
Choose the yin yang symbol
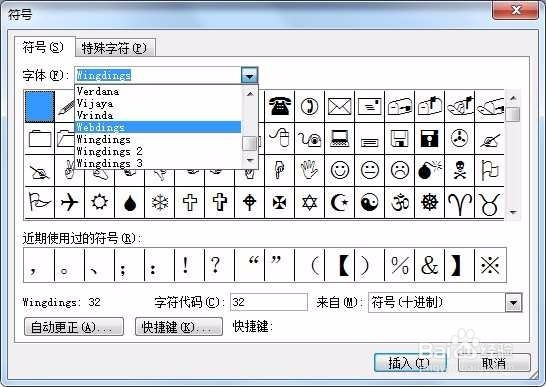pyautogui.click(x=369, y=202)
